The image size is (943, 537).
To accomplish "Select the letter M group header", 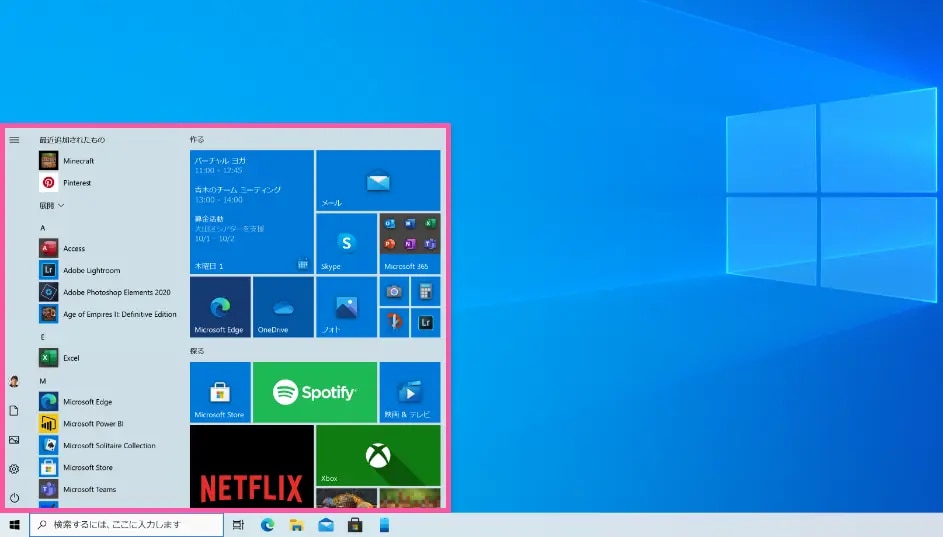I will [x=43, y=381].
